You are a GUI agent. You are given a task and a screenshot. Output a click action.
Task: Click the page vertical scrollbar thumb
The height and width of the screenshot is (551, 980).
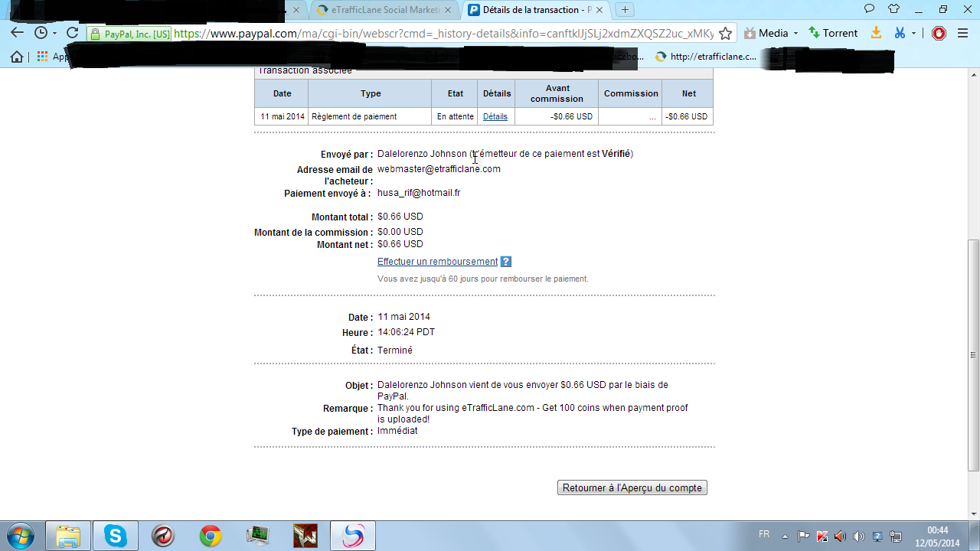point(973,354)
